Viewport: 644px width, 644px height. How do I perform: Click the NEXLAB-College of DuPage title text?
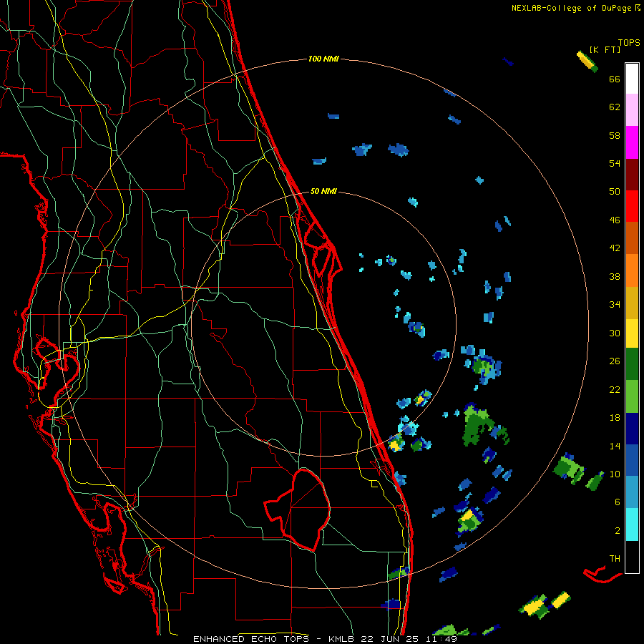[575, 8]
